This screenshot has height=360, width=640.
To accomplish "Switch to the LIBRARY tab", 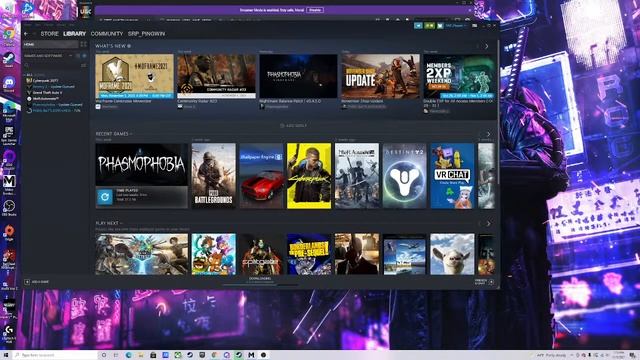I will coord(75,33).
